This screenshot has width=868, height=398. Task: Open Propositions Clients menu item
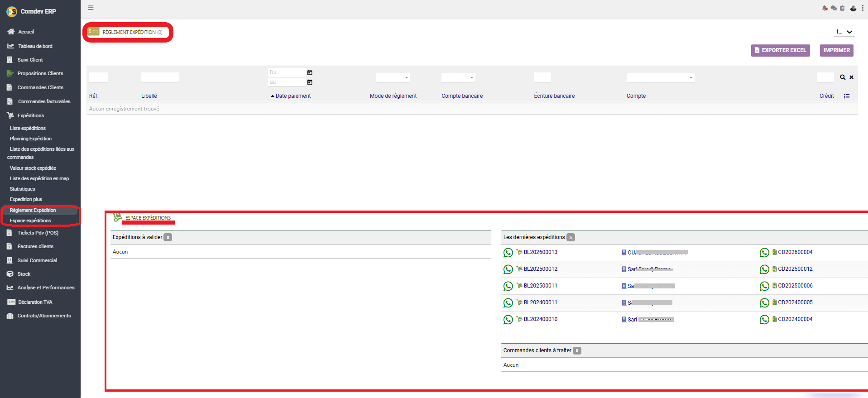[x=40, y=73]
